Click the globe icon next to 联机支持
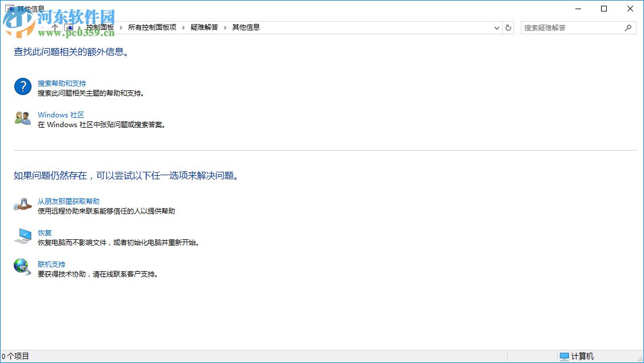The width and height of the screenshot is (644, 363). pyautogui.click(x=22, y=267)
